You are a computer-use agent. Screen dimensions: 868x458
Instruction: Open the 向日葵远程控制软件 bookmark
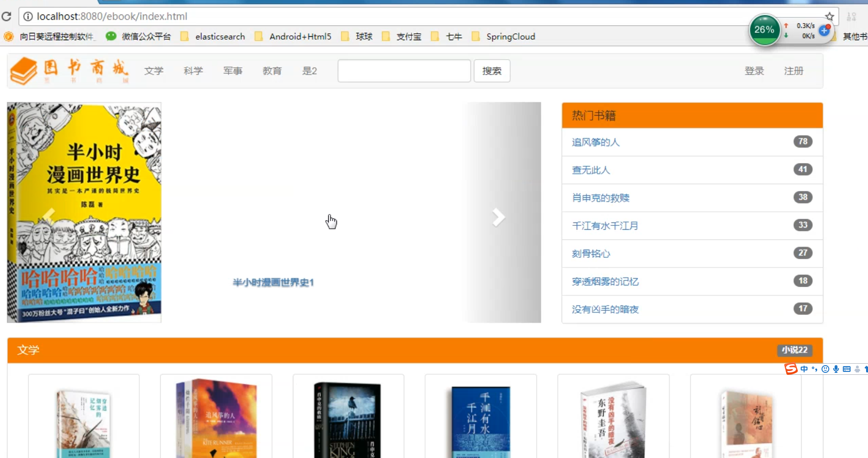(49, 36)
